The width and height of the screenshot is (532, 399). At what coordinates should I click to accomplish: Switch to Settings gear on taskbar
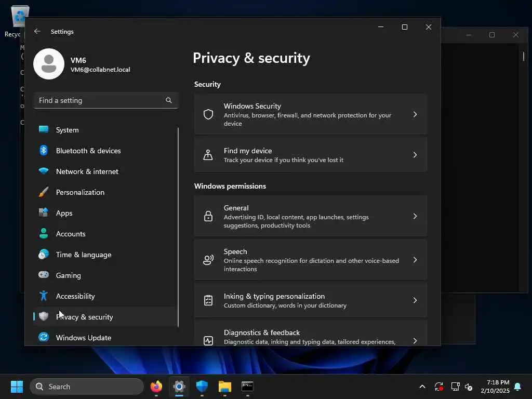coord(179,387)
